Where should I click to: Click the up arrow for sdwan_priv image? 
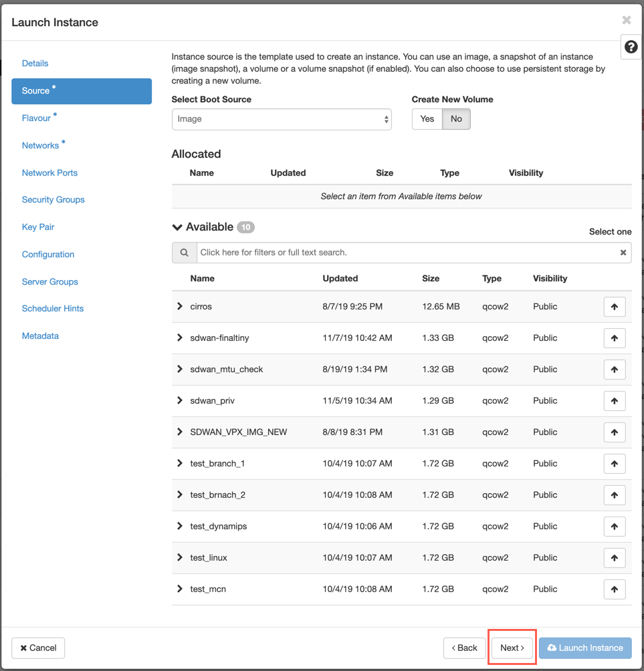coord(615,401)
